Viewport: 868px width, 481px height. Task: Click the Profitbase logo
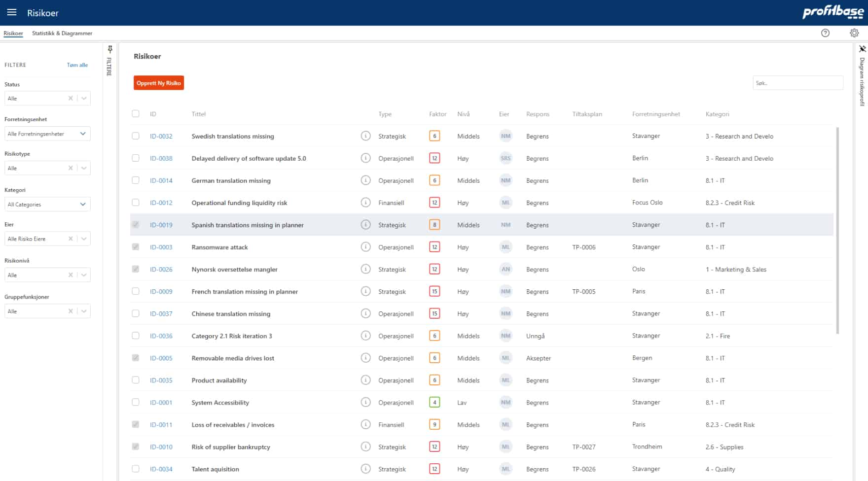(x=832, y=12)
